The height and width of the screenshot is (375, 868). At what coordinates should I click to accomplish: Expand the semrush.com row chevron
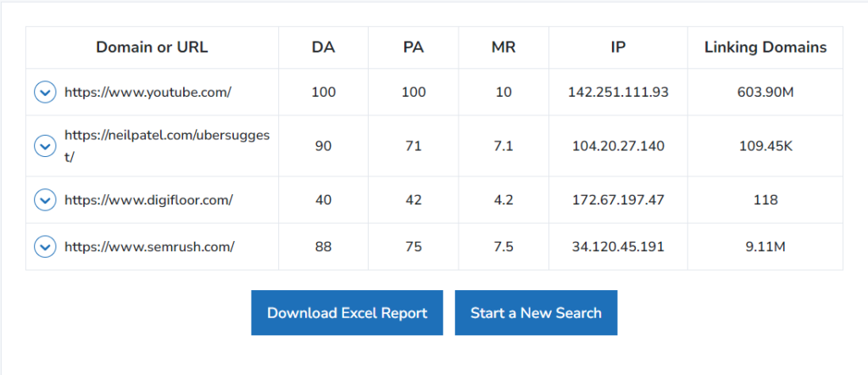(x=45, y=247)
